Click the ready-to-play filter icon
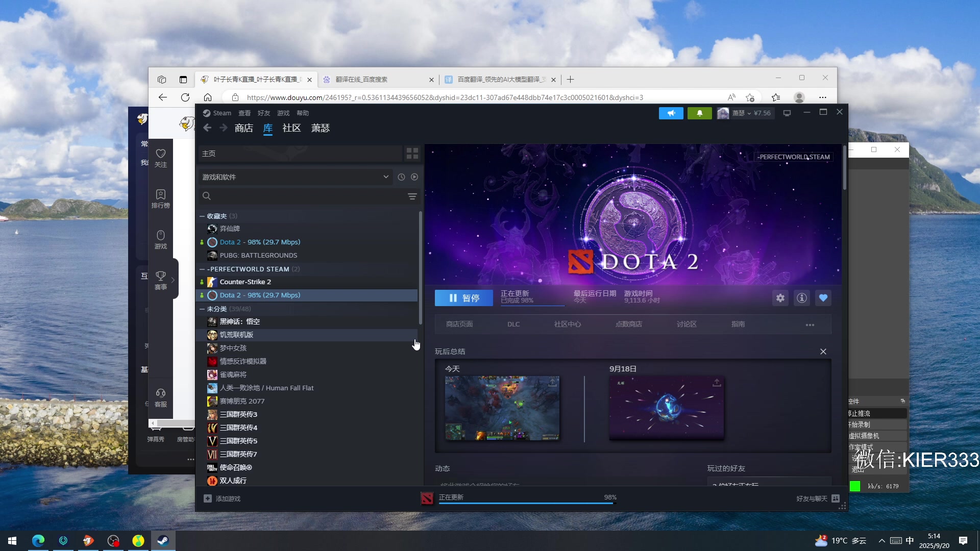 click(x=414, y=177)
